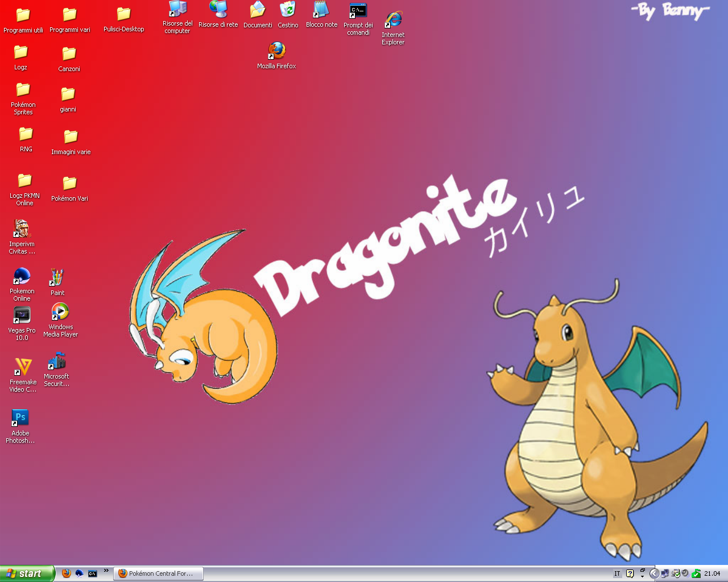Open Risorse del computer icon
The height and width of the screenshot is (582, 728).
pyautogui.click(x=177, y=17)
